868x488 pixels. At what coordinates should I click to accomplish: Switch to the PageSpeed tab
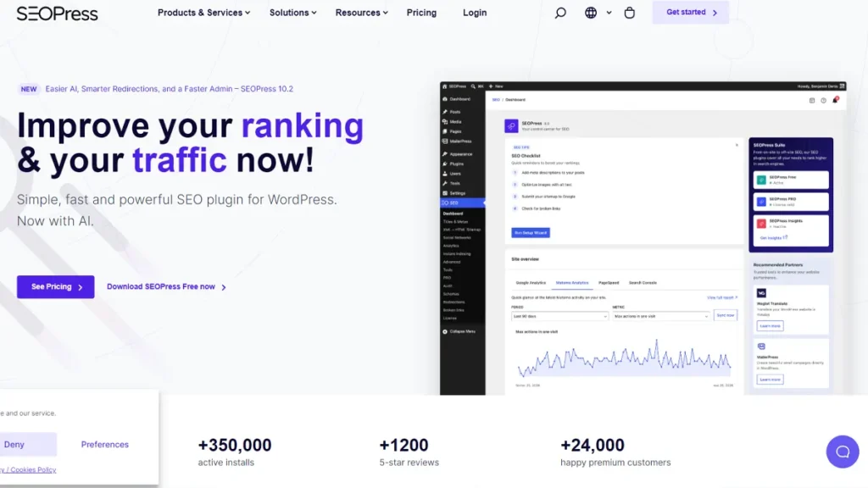pyautogui.click(x=609, y=283)
